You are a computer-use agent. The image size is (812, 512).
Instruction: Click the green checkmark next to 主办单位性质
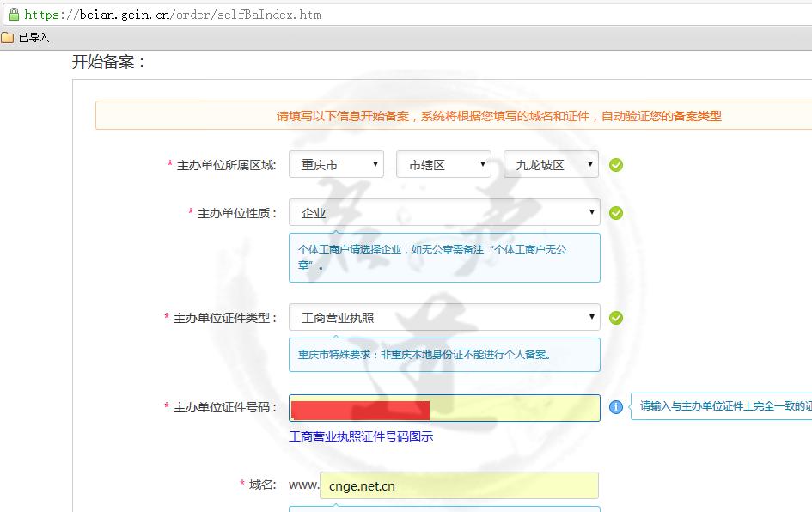coord(616,212)
